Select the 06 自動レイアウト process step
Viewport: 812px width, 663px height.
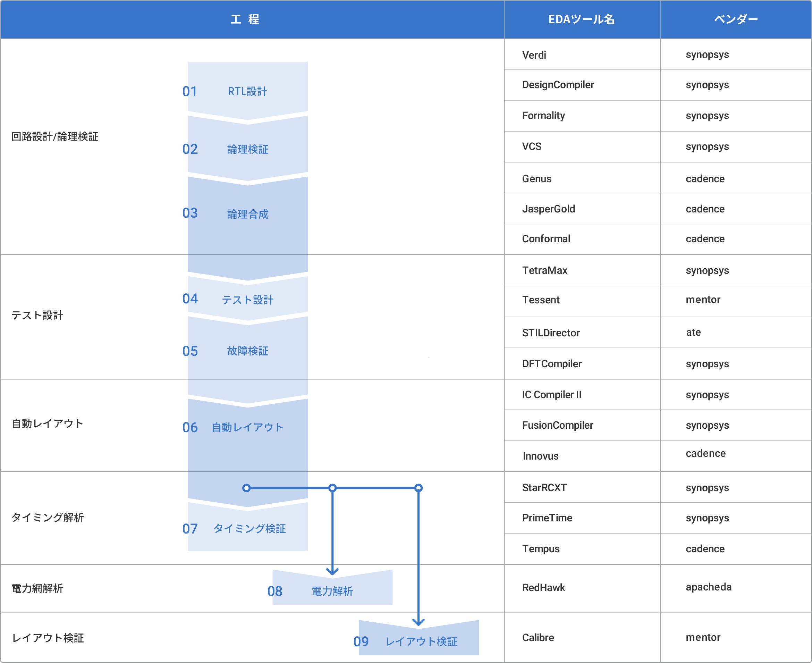(247, 427)
